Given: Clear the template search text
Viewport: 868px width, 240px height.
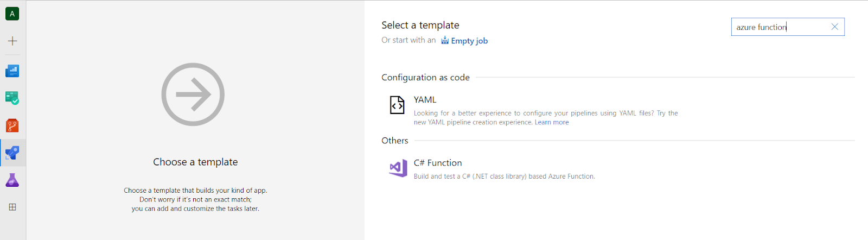Looking at the screenshot, I should pos(834,27).
